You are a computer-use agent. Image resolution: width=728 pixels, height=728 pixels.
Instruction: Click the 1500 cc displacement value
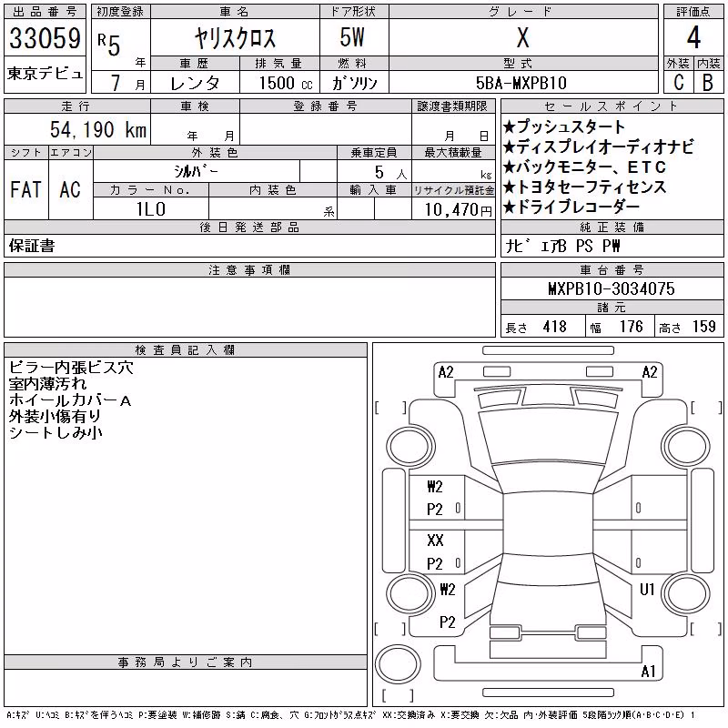(286, 83)
